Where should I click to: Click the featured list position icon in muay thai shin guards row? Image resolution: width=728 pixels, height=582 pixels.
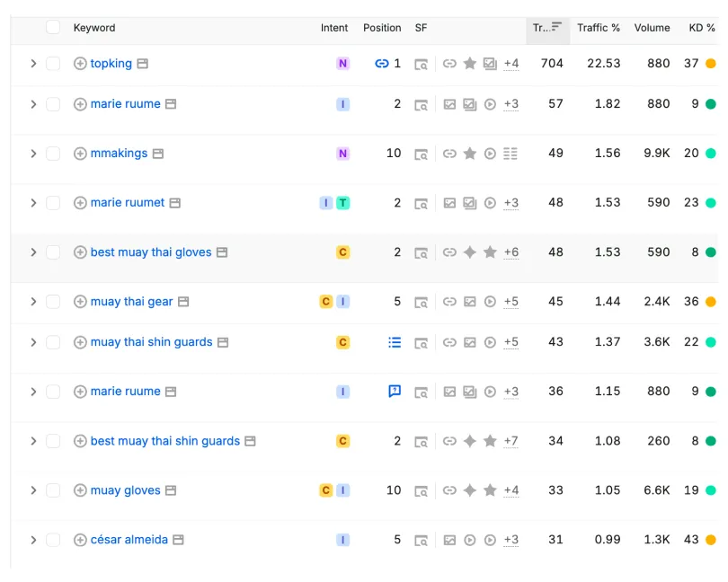tap(395, 342)
